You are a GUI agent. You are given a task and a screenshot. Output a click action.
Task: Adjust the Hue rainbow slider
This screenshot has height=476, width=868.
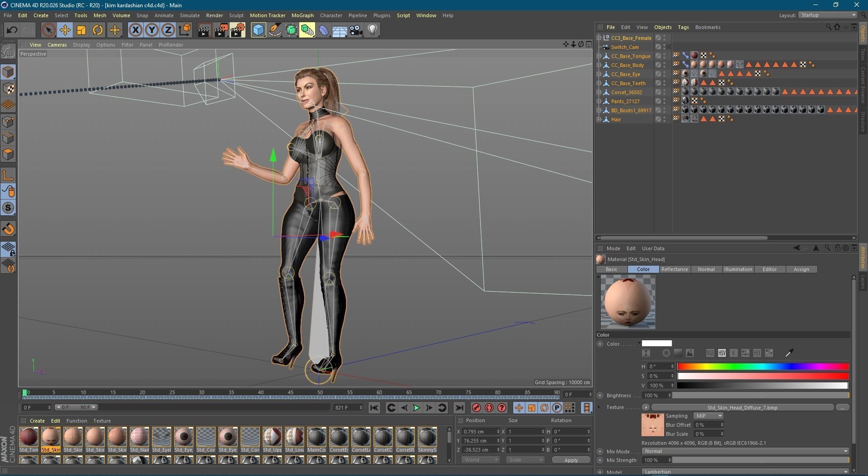tap(763, 367)
